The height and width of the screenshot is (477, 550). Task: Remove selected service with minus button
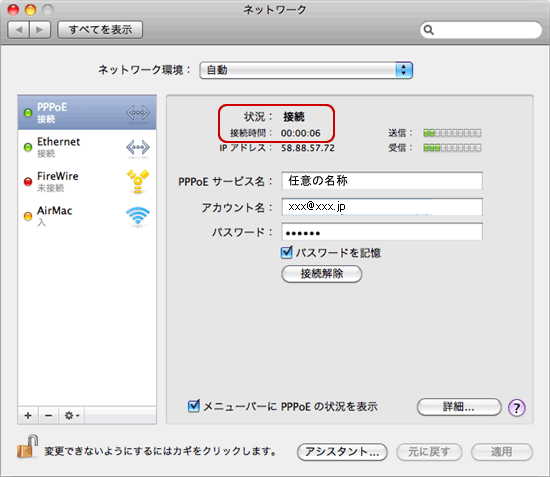coord(49,416)
